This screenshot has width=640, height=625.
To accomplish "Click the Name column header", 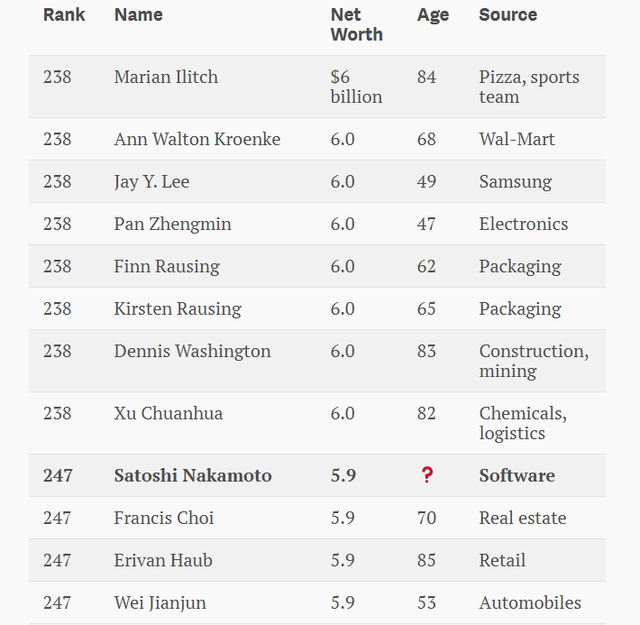I will click(138, 15).
